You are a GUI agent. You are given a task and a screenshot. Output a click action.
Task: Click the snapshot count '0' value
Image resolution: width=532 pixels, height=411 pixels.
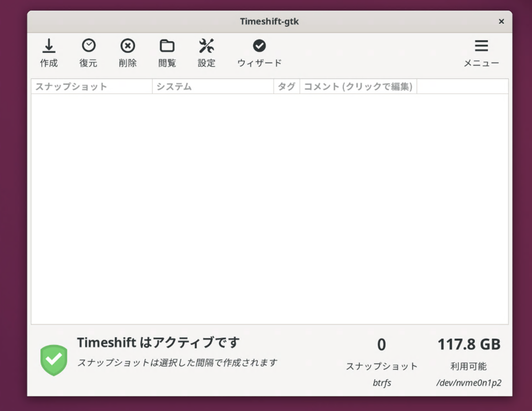[x=381, y=345]
